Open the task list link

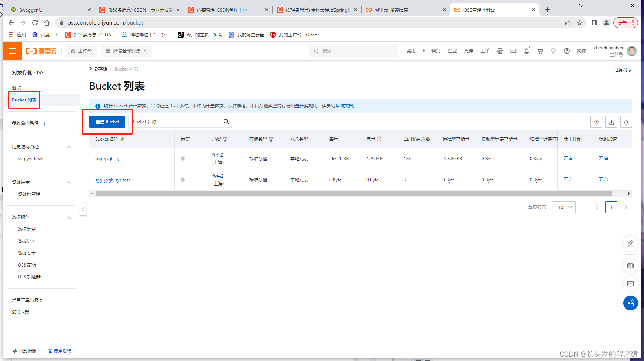[623, 70]
